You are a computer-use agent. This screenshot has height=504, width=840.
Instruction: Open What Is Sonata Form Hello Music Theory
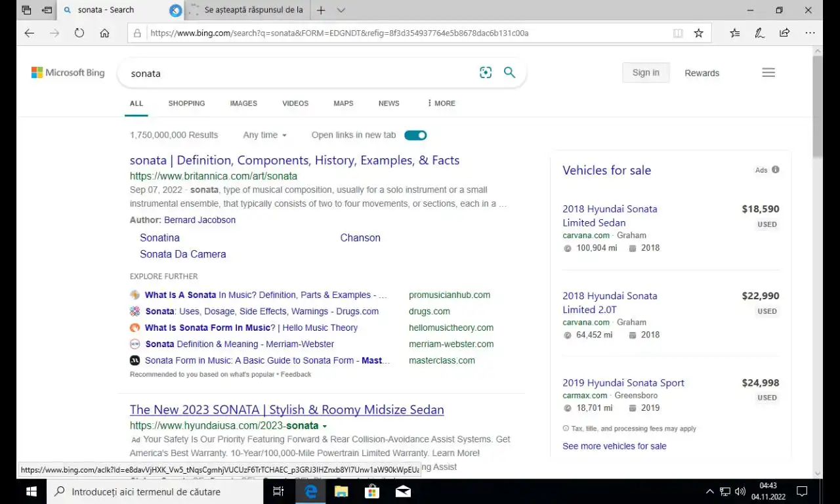[251, 327]
